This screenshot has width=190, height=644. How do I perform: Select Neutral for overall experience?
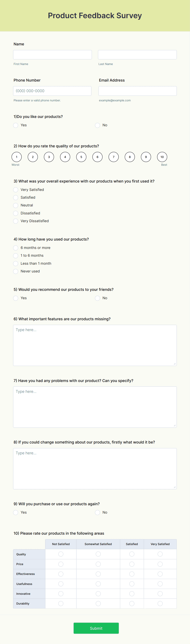(16, 205)
